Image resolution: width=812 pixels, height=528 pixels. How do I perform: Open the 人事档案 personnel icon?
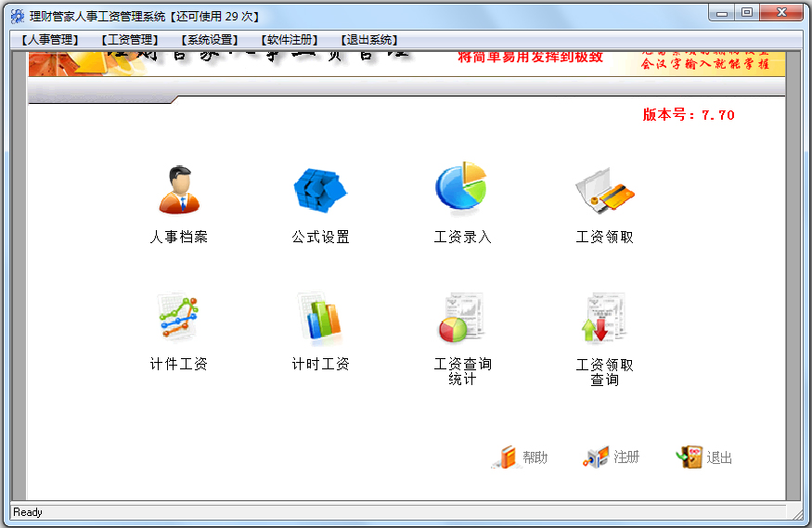pyautogui.click(x=179, y=190)
